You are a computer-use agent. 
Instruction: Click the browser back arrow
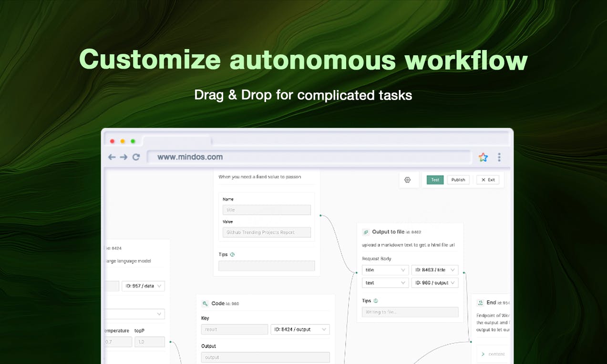click(x=112, y=157)
